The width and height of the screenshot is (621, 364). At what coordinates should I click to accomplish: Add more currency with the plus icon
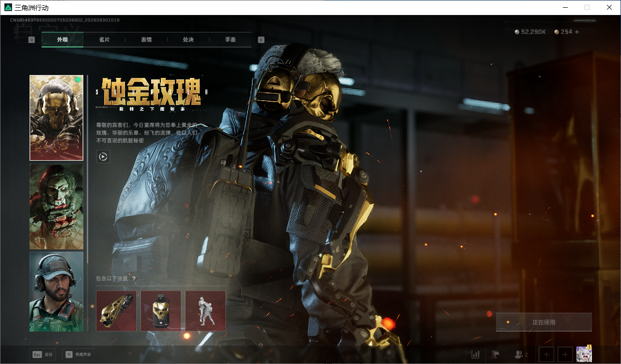[576, 32]
